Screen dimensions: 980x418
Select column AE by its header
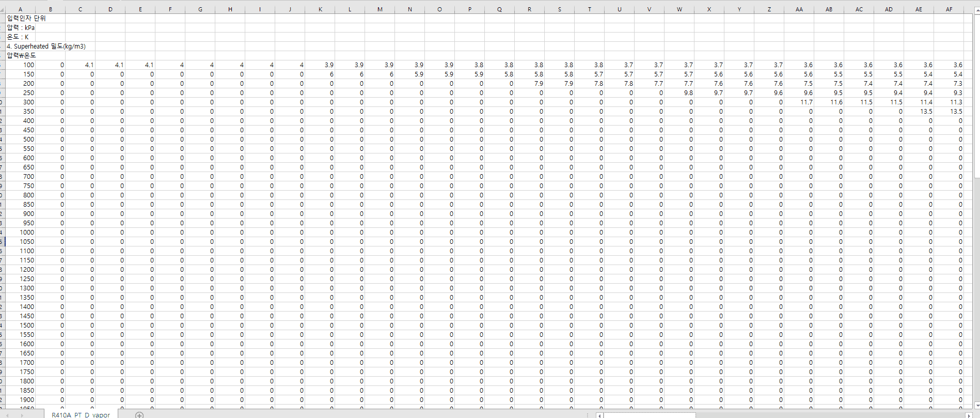coord(919,9)
